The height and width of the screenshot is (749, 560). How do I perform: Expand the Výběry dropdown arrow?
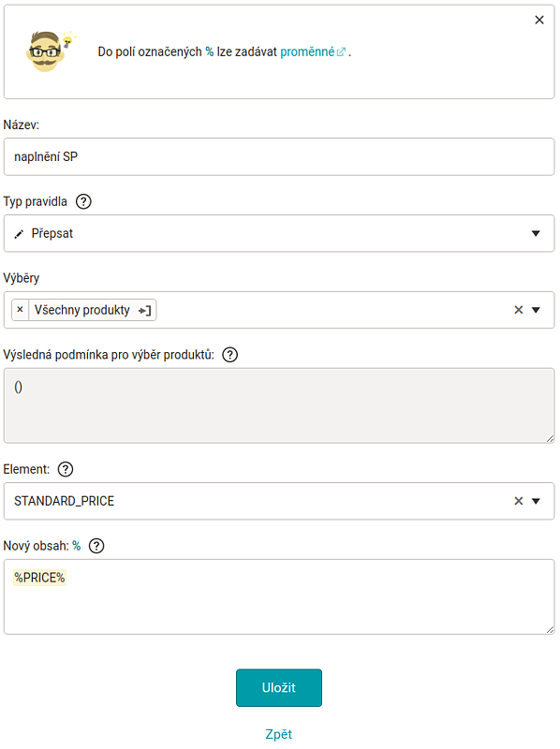point(536,310)
